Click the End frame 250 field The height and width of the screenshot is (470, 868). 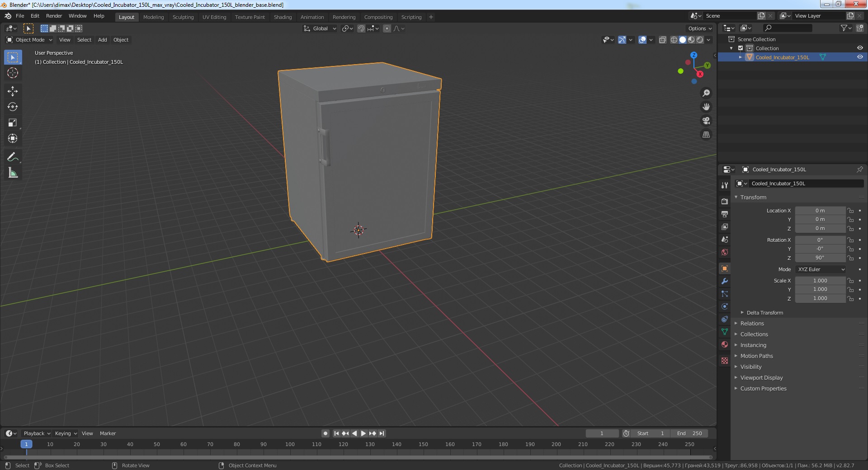[x=689, y=433]
